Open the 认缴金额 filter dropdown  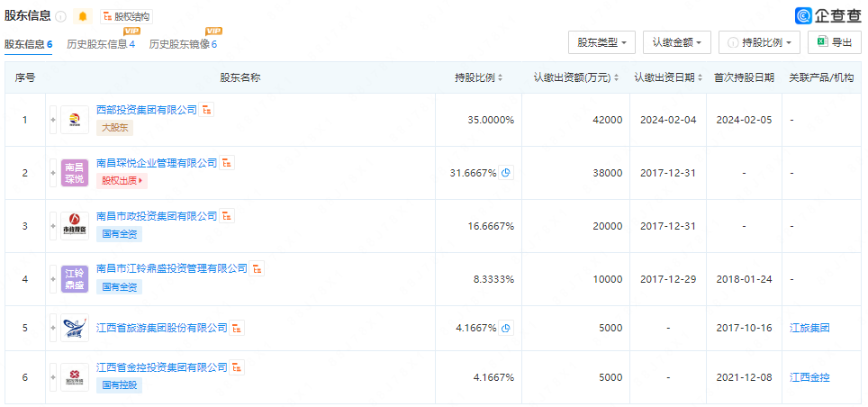coord(677,42)
